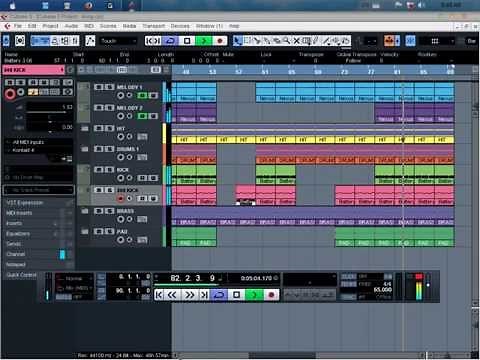Open the Kontakt 4 output routing dropdown

click(x=39, y=150)
